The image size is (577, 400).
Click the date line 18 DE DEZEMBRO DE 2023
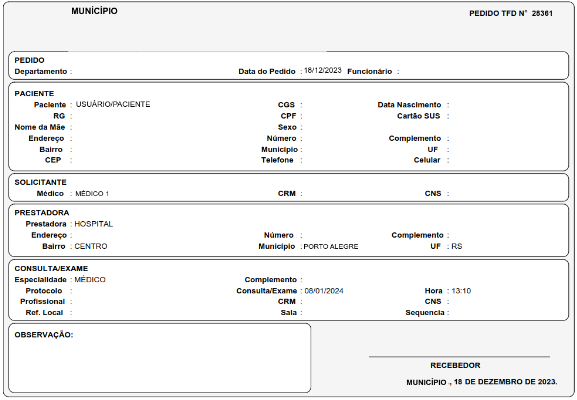click(x=506, y=382)
